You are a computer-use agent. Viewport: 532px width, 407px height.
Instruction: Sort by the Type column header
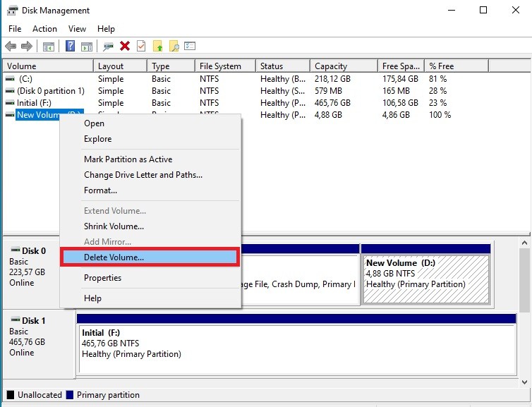pos(171,66)
